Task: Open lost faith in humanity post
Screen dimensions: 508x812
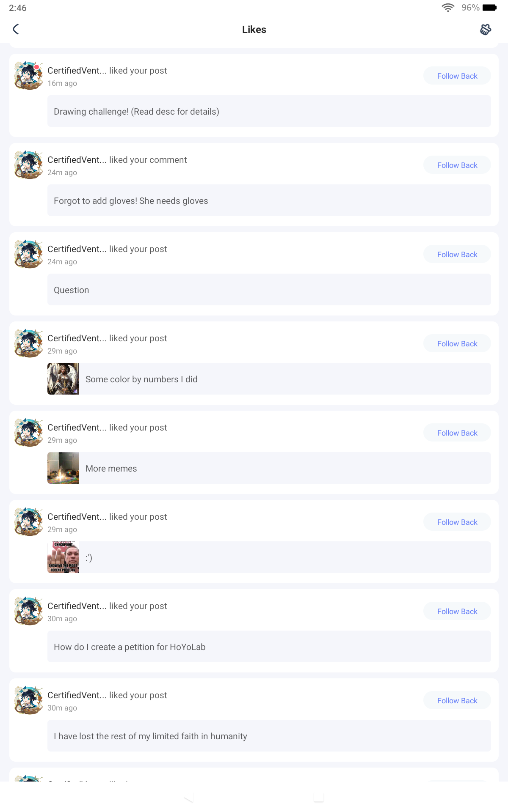Action: [269, 736]
